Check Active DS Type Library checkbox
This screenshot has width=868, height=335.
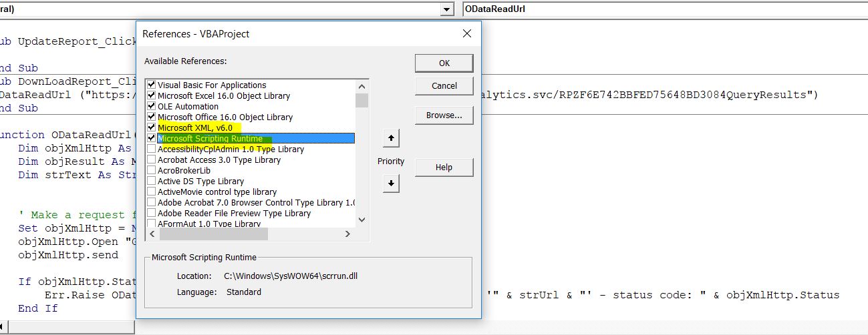151,181
